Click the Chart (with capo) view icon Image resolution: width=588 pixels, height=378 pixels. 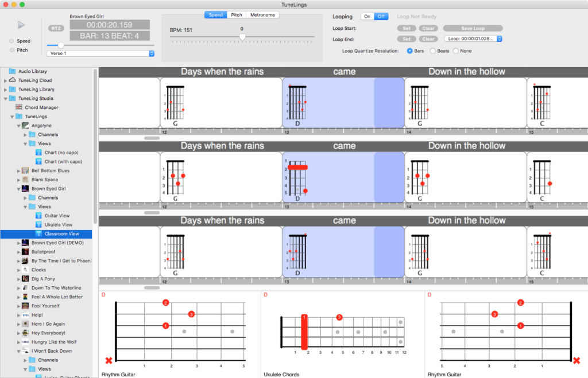pyautogui.click(x=38, y=162)
